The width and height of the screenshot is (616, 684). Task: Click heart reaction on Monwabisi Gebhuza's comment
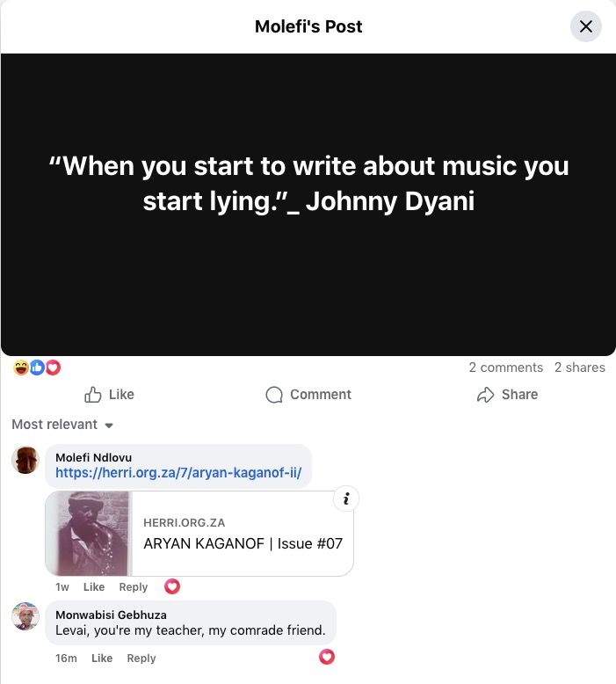pos(327,657)
